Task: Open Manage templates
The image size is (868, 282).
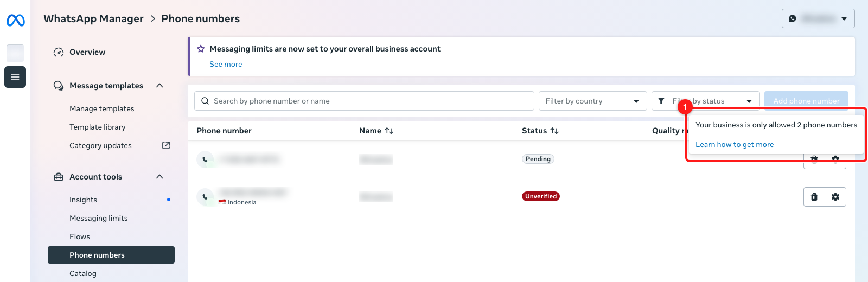Action: coord(102,108)
